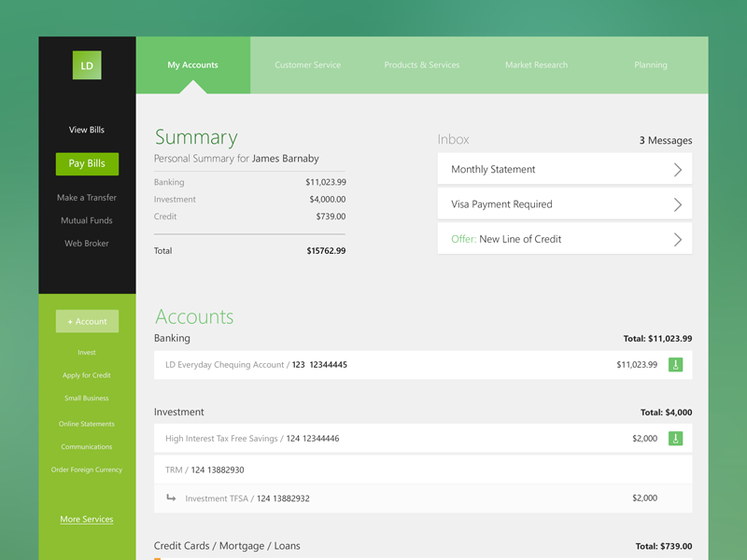Open Order Foreign Currency link
Image resolution: width=747 pixels, height=560 pixels.
(x=87, y=469)
